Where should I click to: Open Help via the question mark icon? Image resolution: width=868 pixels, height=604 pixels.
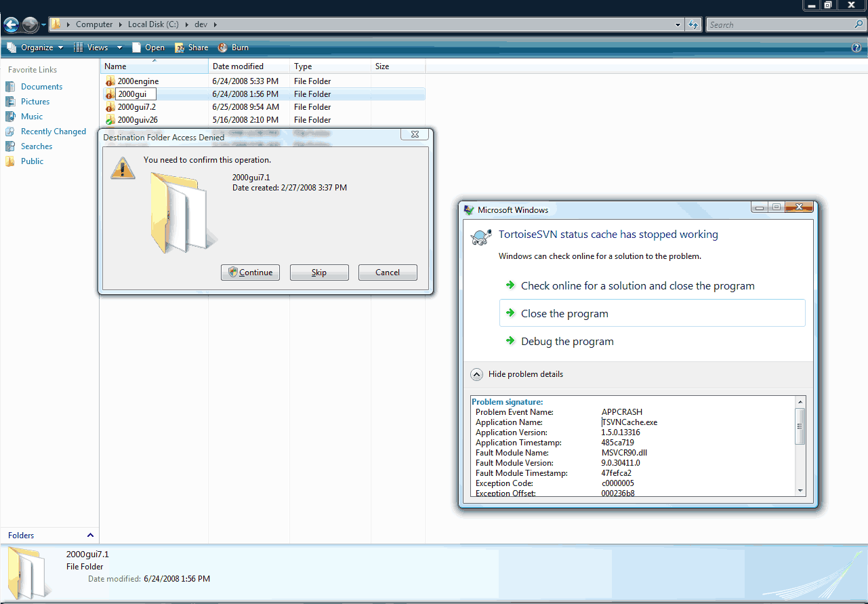(x=856, y=47)
